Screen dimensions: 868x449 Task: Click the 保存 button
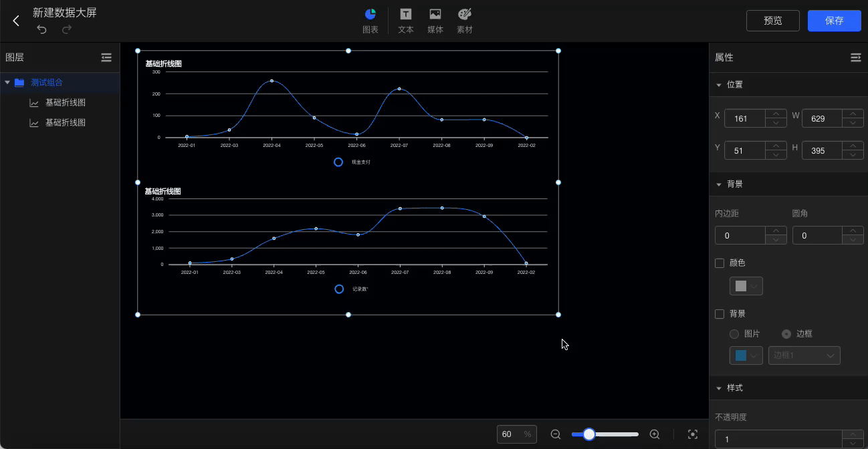click(x=834, y=21)
